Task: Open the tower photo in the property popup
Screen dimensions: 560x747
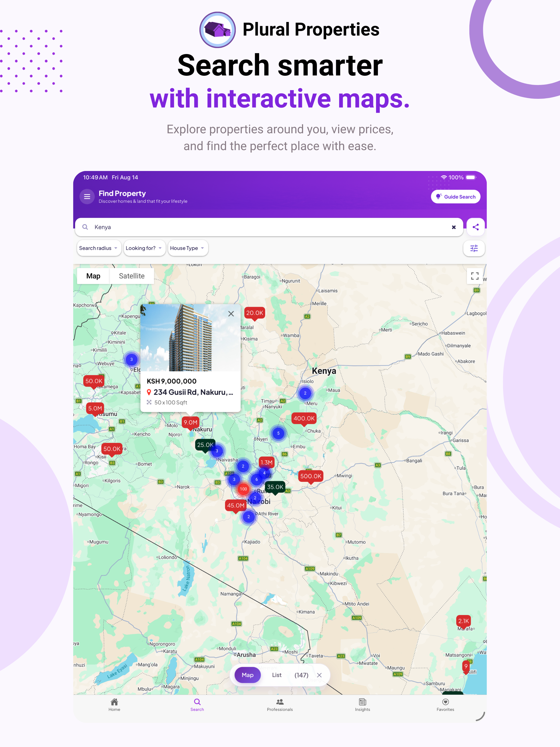Action: 190,338
